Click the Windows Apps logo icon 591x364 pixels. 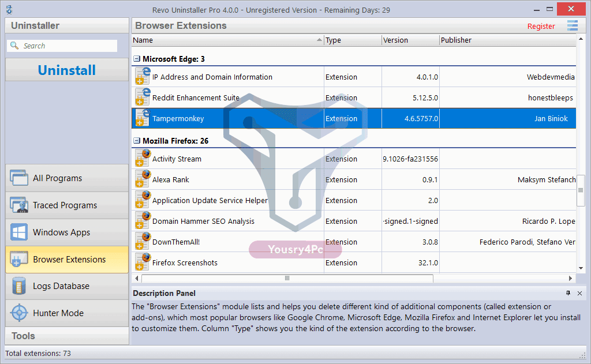click(x=19, y=232)
